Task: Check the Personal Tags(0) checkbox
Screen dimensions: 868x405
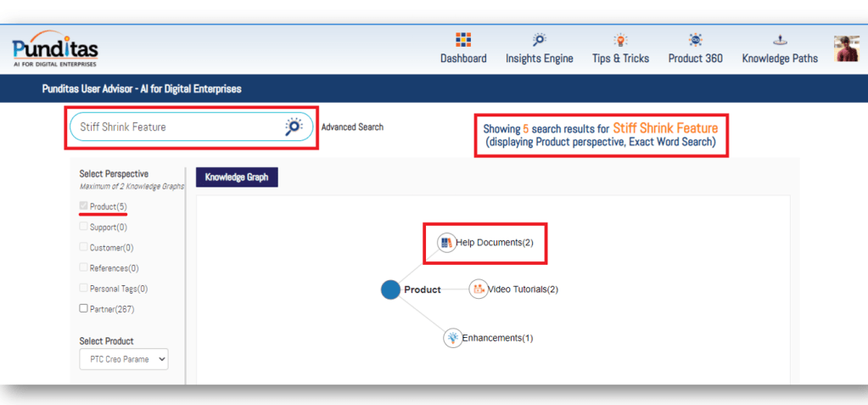Action: (x=83, y=288)
